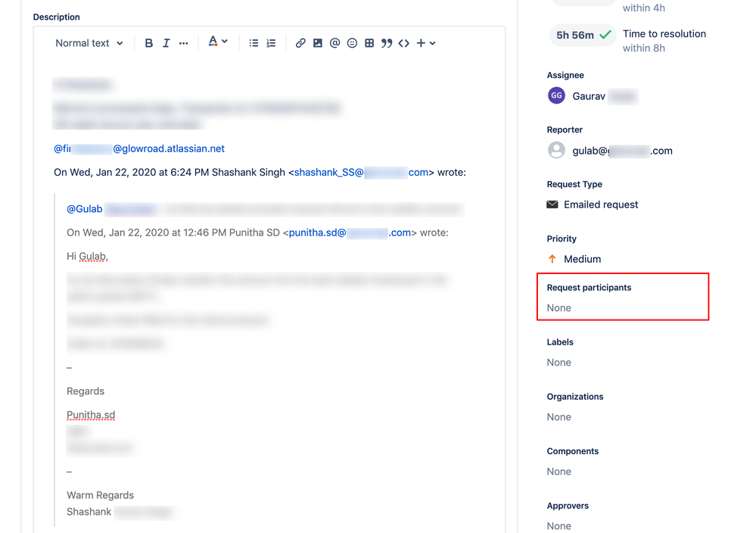Open the more formatting options menu
The height and width of the screenshot is (533, 756).
point(183,43)
